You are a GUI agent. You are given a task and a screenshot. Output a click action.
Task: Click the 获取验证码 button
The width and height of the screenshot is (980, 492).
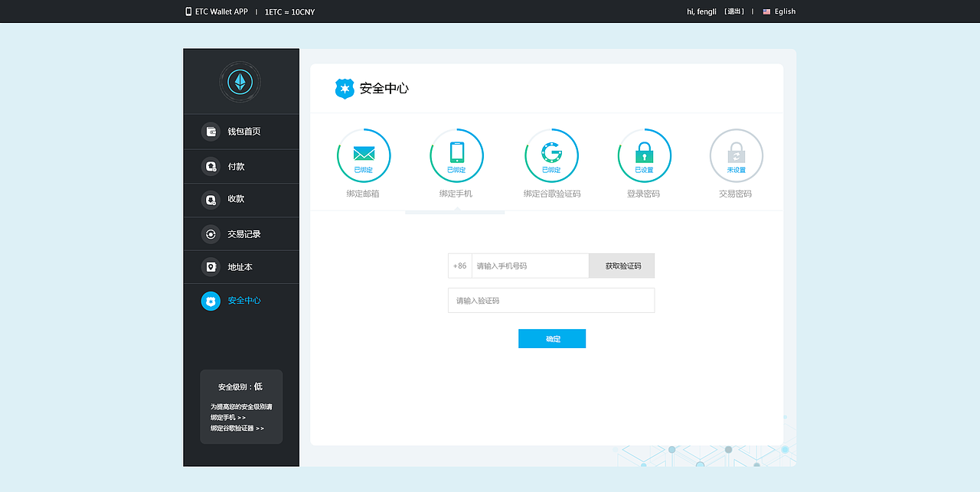(622, 266)
